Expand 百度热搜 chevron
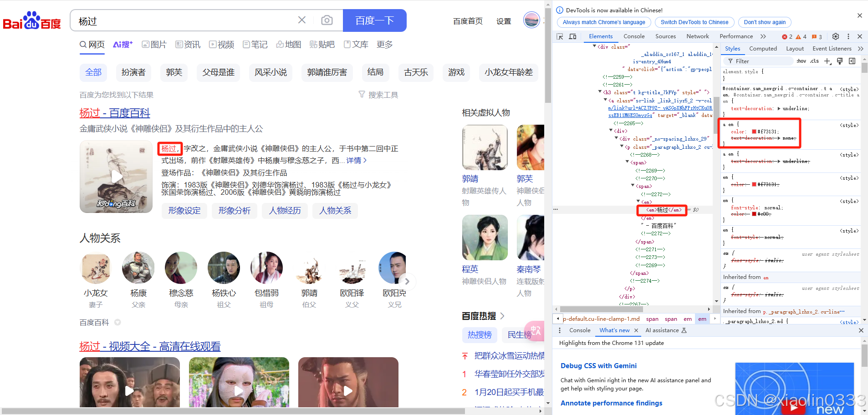Image resolution: width=868 pixels, height=415 pixels. (x=502, y=316)
